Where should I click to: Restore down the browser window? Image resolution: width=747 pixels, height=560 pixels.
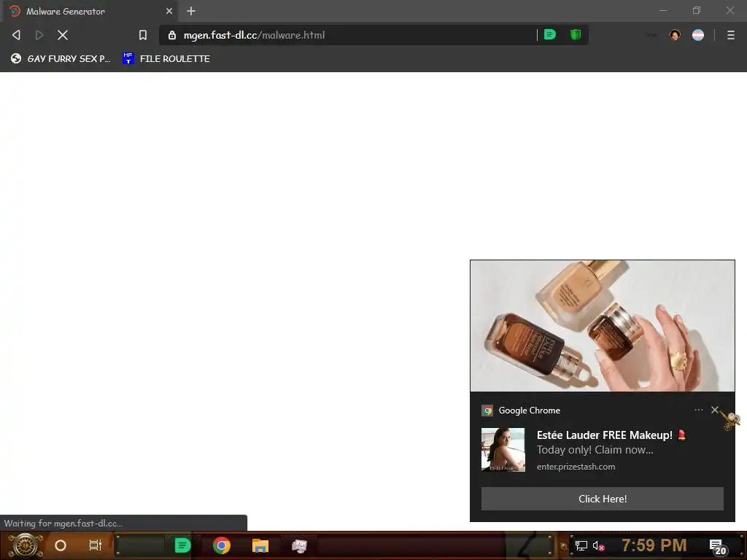click(x=697, y=10)
